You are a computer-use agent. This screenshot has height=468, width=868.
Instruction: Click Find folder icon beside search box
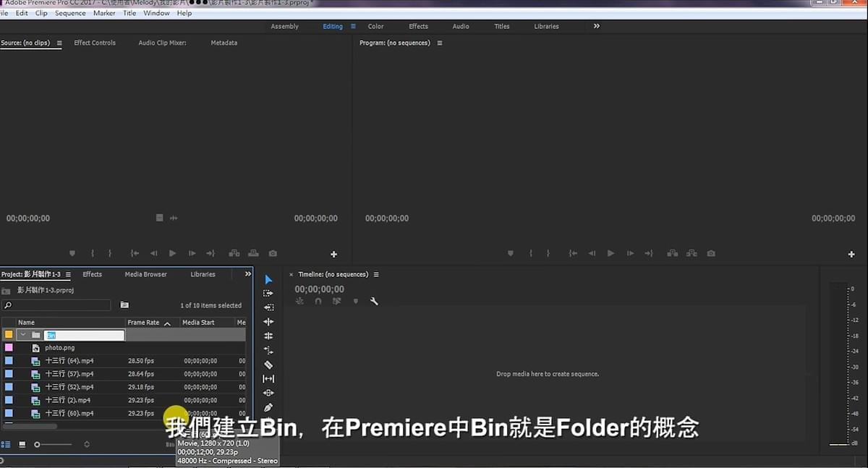point(124,305)
